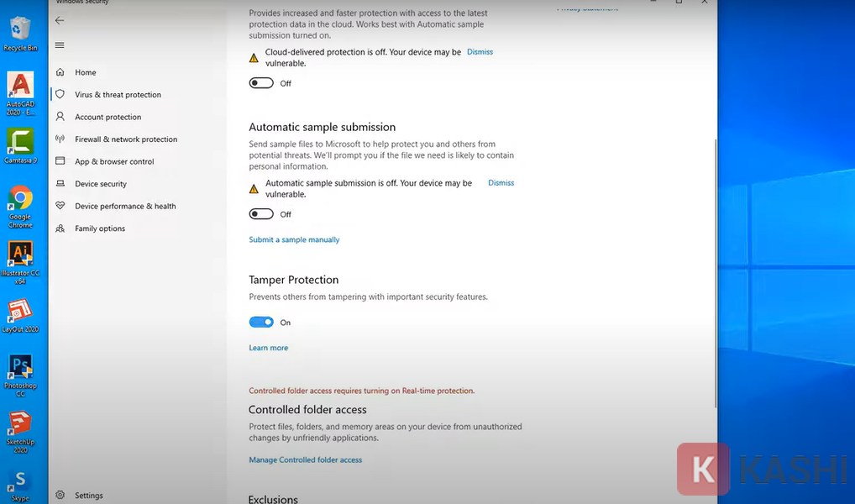
Task: Click the vertical scrollbar of the settings page
Action: (x=715, y=252)
